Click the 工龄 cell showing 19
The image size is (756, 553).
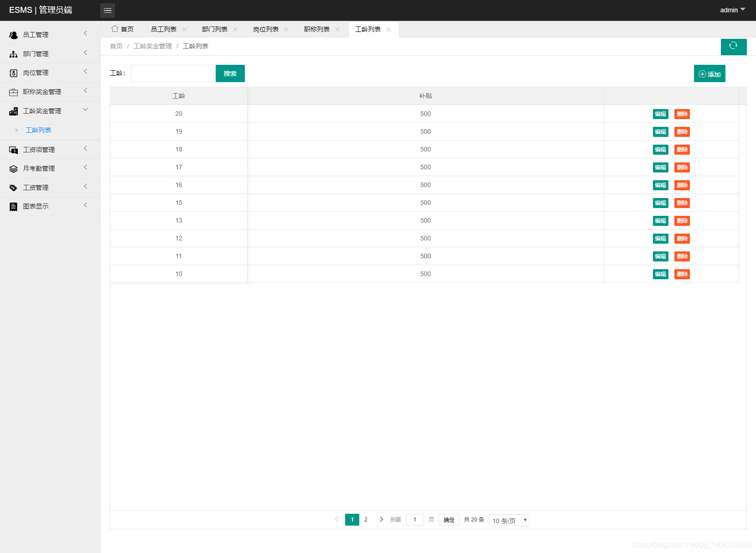(x=179, y=131)
